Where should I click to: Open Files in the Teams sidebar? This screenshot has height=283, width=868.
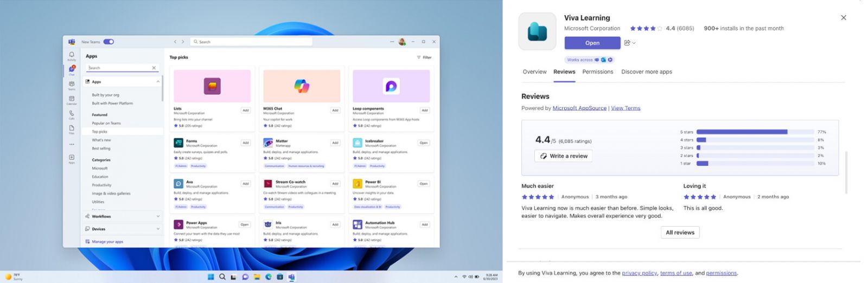pos(72,129)
